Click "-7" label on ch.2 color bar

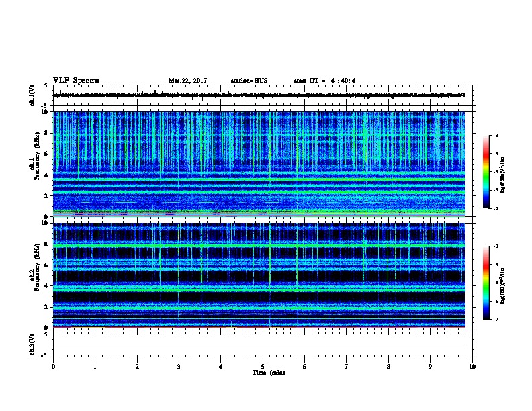(496, 319)
